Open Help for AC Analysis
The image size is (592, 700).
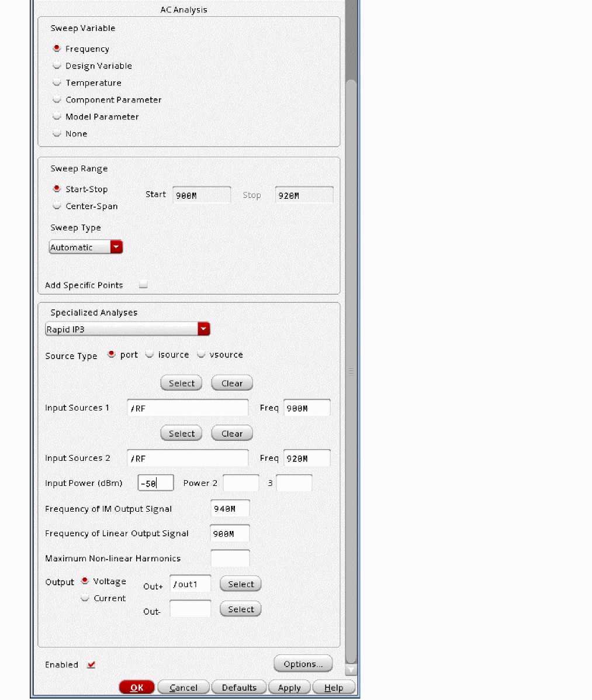pos(334,688)
